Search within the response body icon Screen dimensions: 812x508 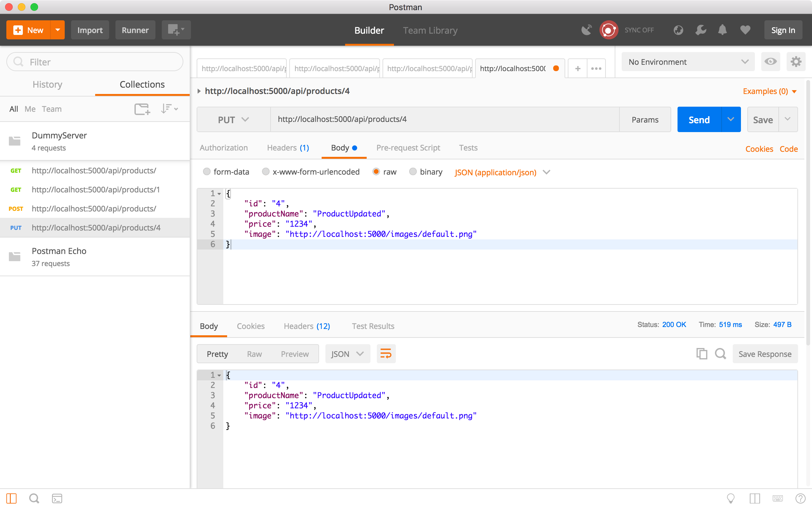click(720, 354)
